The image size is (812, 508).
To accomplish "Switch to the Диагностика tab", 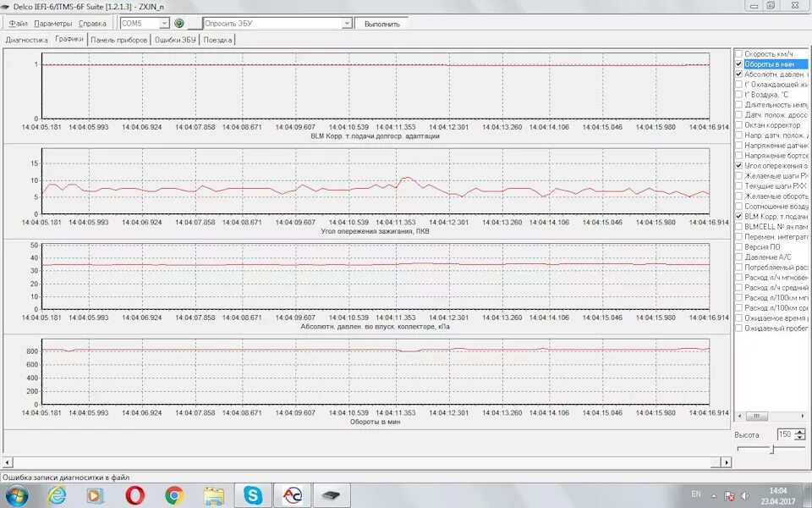I will 26,40.
